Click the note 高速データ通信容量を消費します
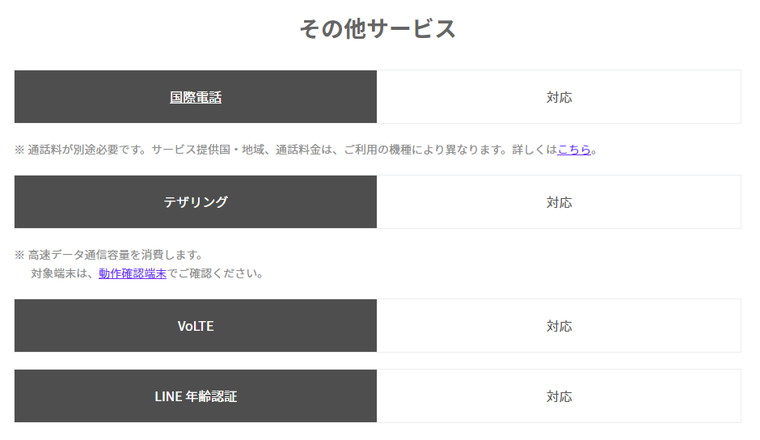 coord(115,254)
